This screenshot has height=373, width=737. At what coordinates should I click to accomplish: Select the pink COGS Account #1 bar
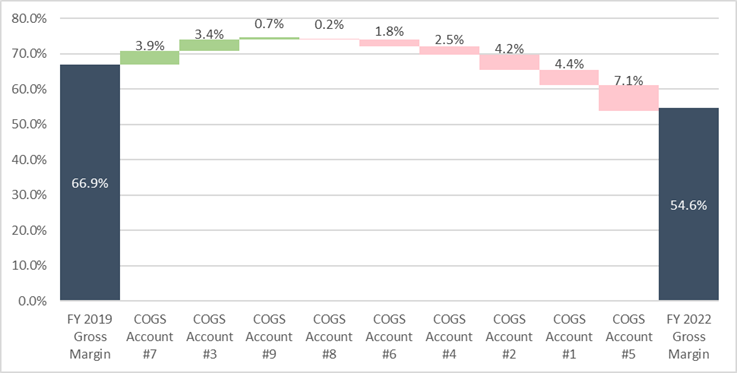(x=569, y=78)
